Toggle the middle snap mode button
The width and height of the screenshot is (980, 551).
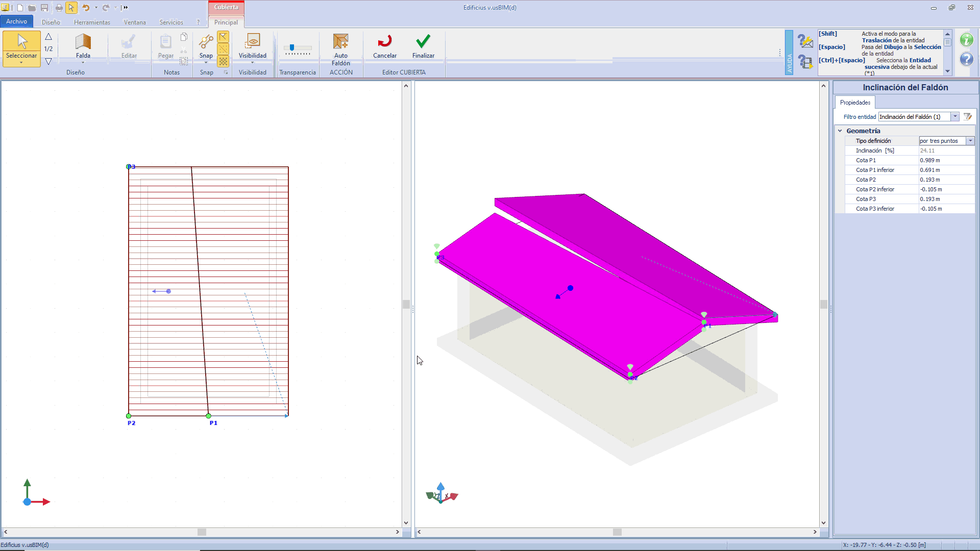[223, 49]
